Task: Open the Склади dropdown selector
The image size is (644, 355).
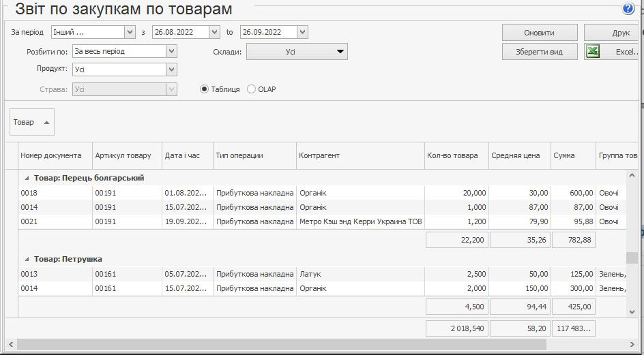Action: [x=340, y=51]
